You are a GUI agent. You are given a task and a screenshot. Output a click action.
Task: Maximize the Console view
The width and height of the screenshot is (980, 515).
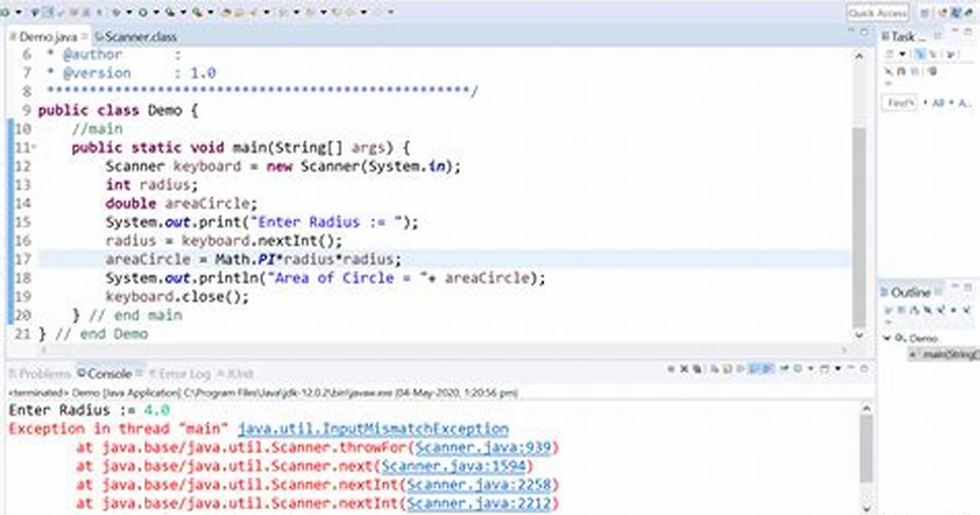[864, 368]
